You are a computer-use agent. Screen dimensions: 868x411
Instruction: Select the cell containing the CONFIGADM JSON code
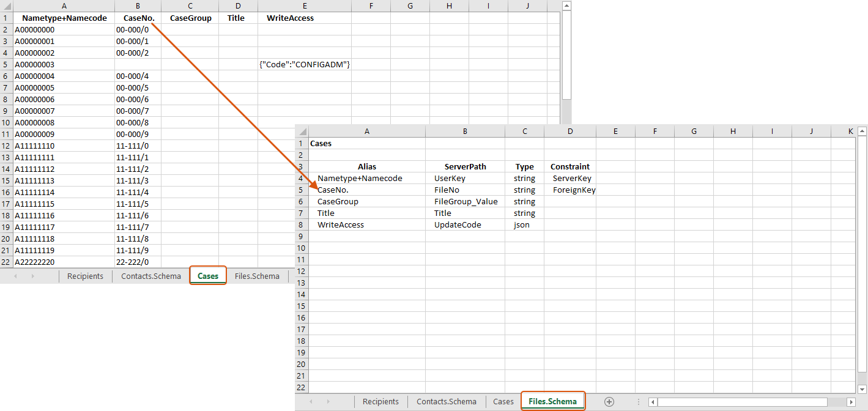coord(304,65)
